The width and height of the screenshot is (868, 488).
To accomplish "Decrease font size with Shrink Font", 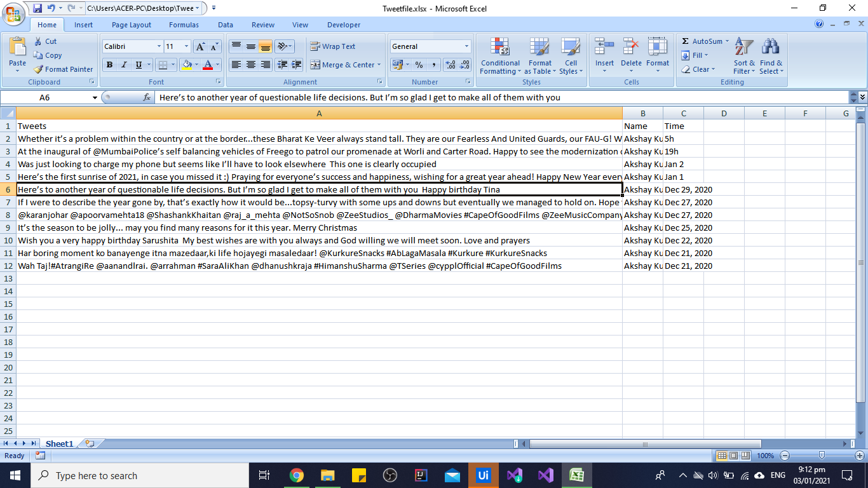I will (x=214, y=46).
